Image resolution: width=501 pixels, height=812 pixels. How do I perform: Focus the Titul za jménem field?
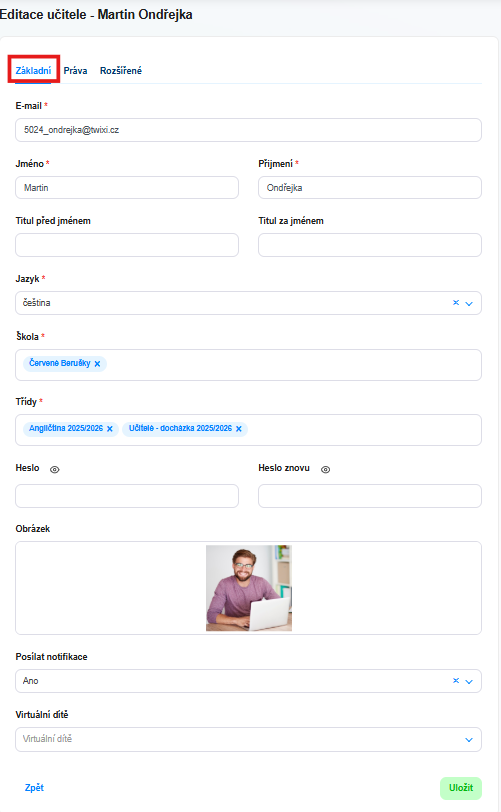370,245
